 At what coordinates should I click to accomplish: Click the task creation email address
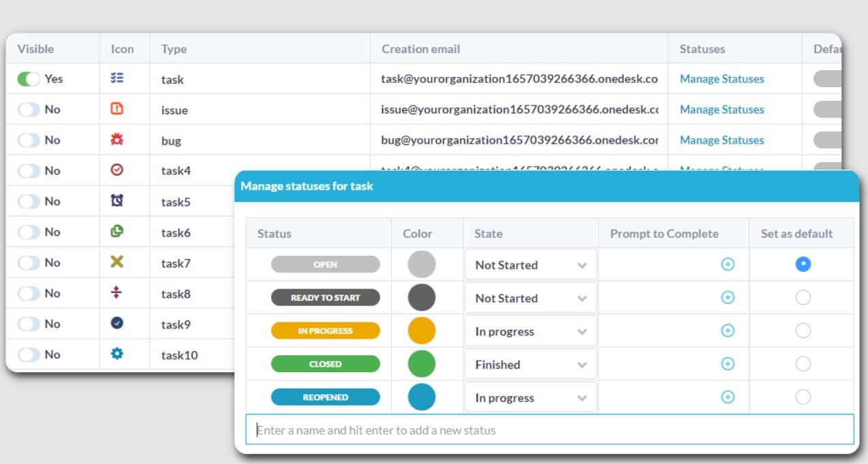click(x=519, y=79)
